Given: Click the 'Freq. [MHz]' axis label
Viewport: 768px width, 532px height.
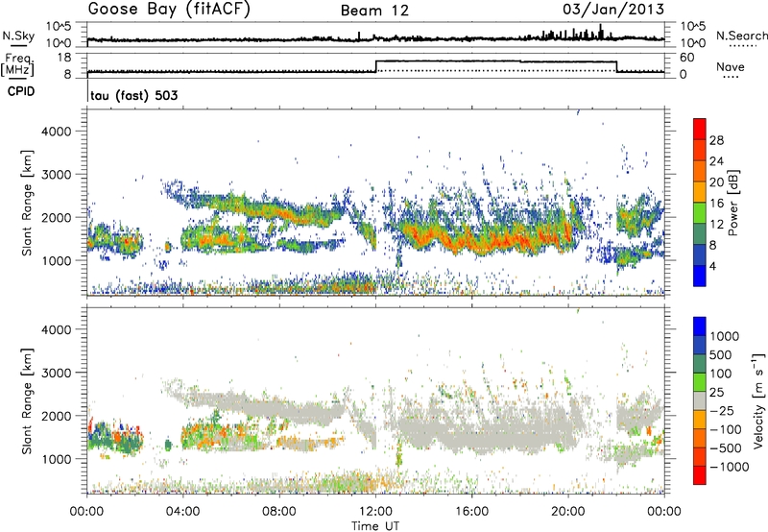Looking at the screenshot, I should click(x=17, y=64).
